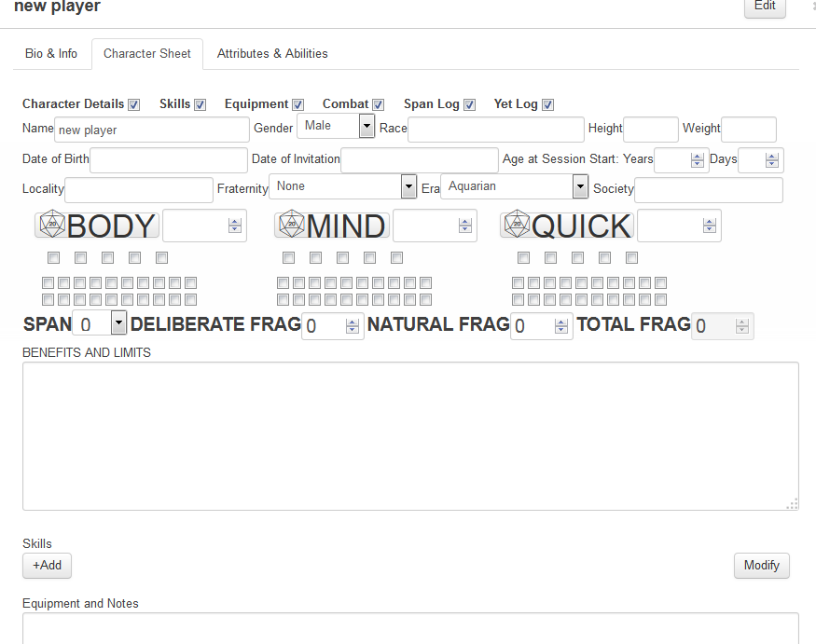Check the first checkbox under QUICK
Image resolution: width=816 pixels, height=644 pixels.
pos(524,257)
